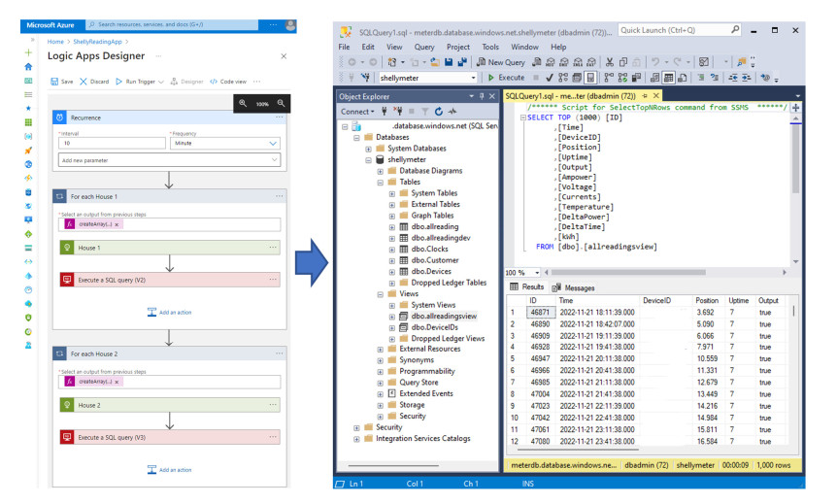Viewport: 837px width, 504px height.
Task: Open the Query menu
Action: tap(424, 47)
